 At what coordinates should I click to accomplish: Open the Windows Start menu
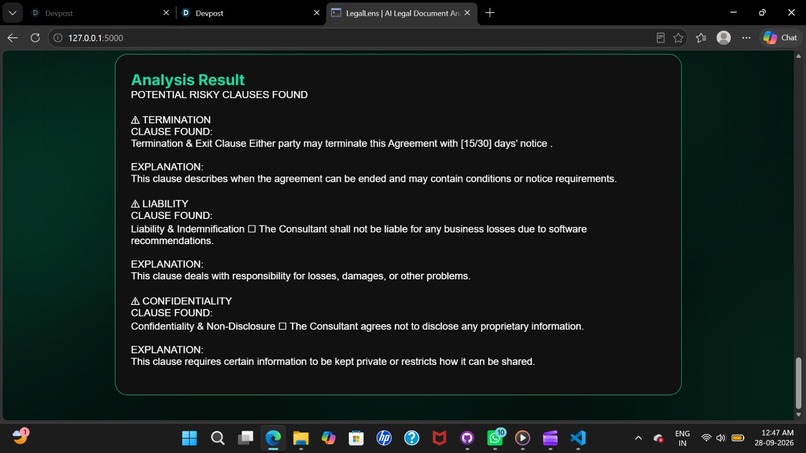coord(190,438)
